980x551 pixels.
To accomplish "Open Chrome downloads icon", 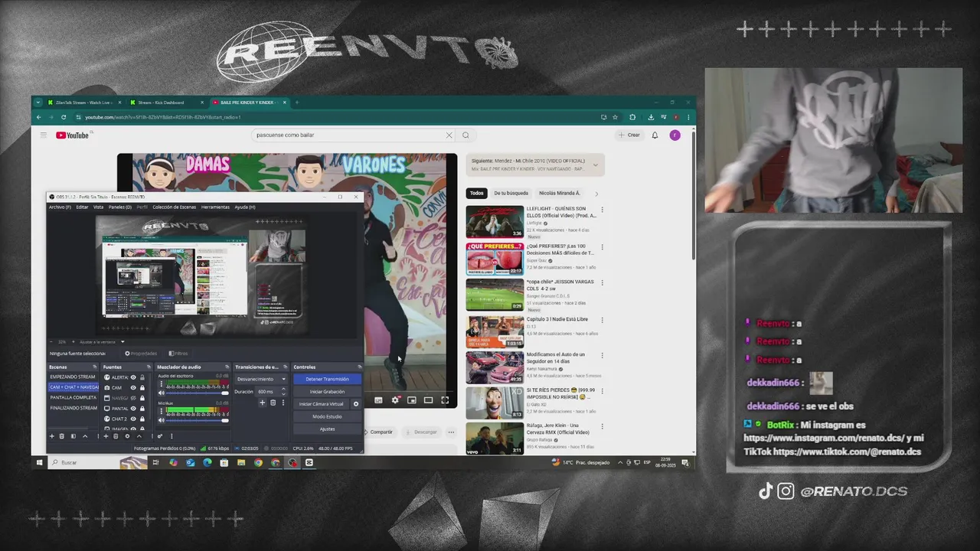I will [651, 117].
